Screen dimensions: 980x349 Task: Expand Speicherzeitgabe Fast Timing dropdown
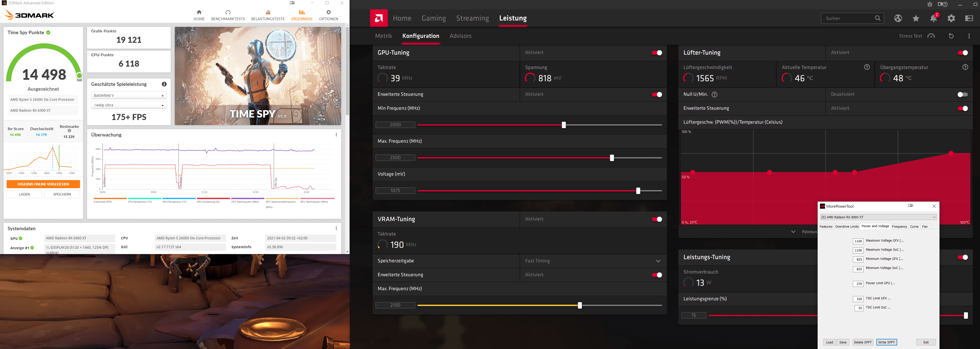(658, 261)
